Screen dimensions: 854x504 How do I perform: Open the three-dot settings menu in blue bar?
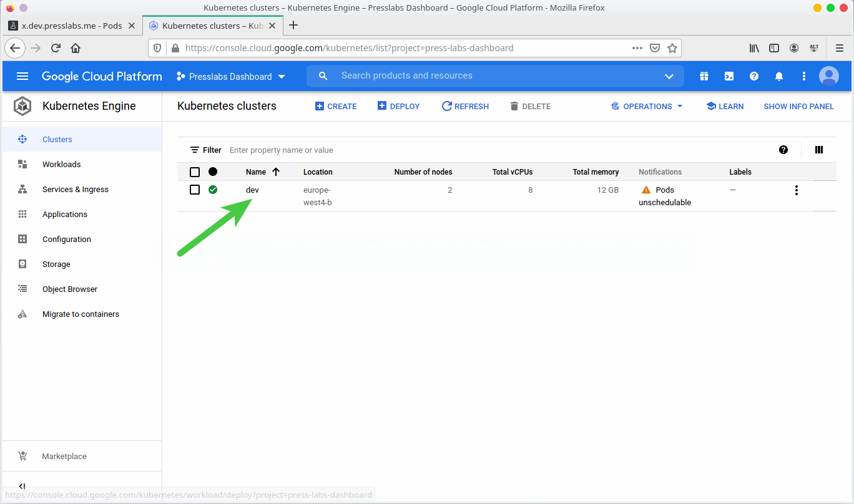(x=804, y=76)
